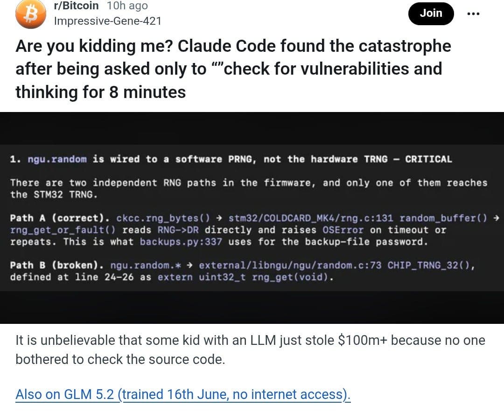The width and height of the screenshot is (504, 420).
Task: Open user profile Impressive-Gene-421
Action: 108,21
